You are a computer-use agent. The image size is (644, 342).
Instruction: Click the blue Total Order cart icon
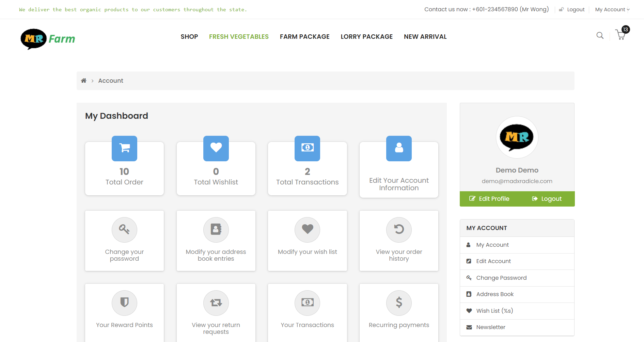point(124,148)
